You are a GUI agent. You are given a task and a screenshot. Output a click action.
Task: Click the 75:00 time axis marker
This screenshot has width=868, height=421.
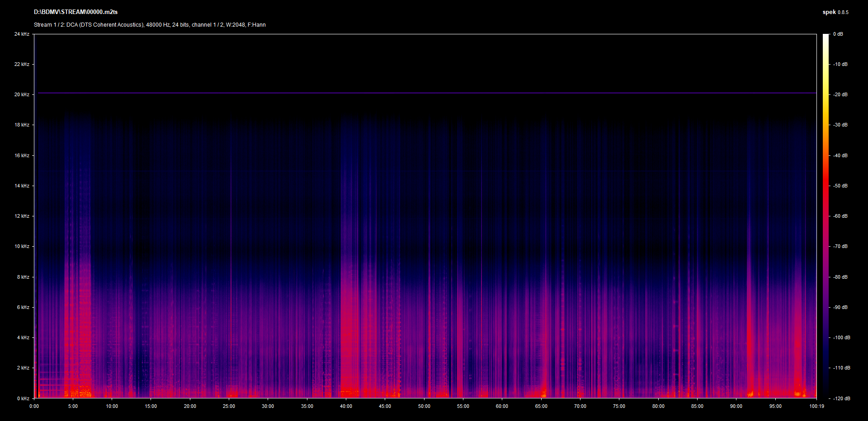(619, 406)
